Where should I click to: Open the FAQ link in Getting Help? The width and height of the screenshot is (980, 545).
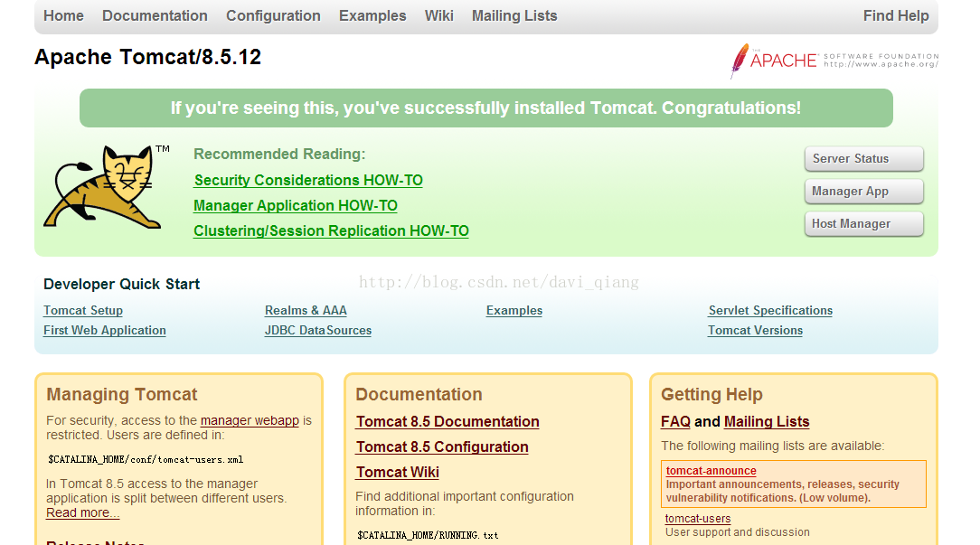pyautogui.click(x=675, y=422)
